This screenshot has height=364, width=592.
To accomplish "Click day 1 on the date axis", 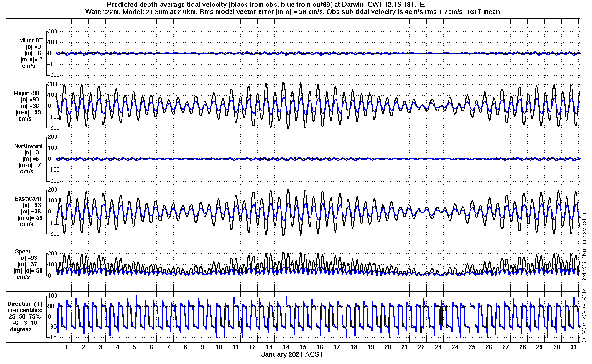I will coord(67,347).
